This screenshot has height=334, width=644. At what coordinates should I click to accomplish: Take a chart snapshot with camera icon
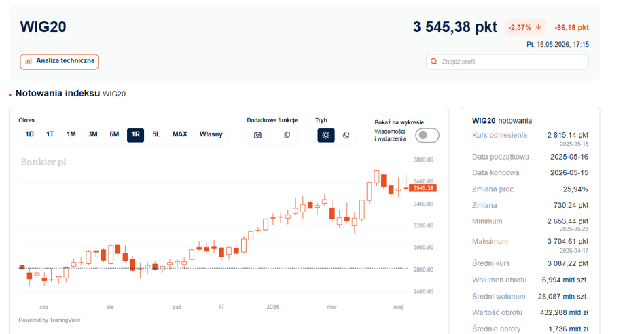coord(257,135)
